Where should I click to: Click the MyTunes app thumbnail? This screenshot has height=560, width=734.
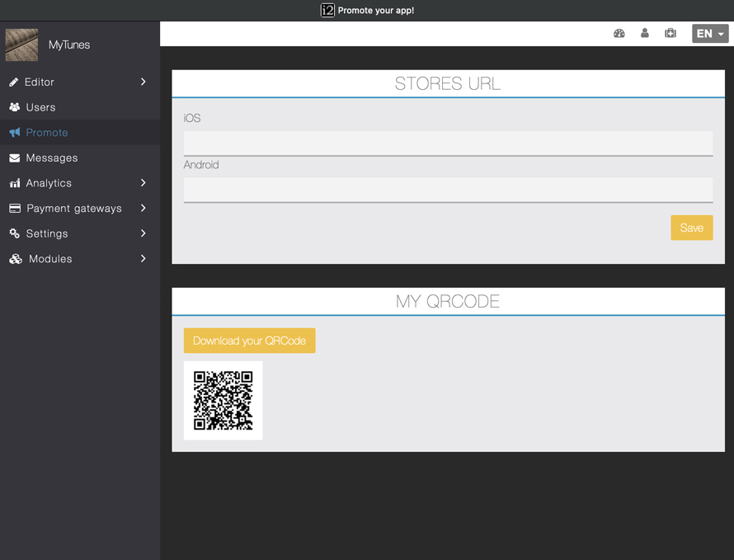coord(22,45)
